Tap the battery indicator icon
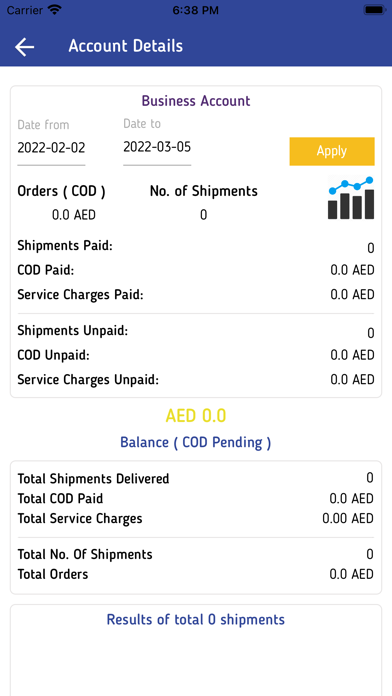 (x=374, y=10)
